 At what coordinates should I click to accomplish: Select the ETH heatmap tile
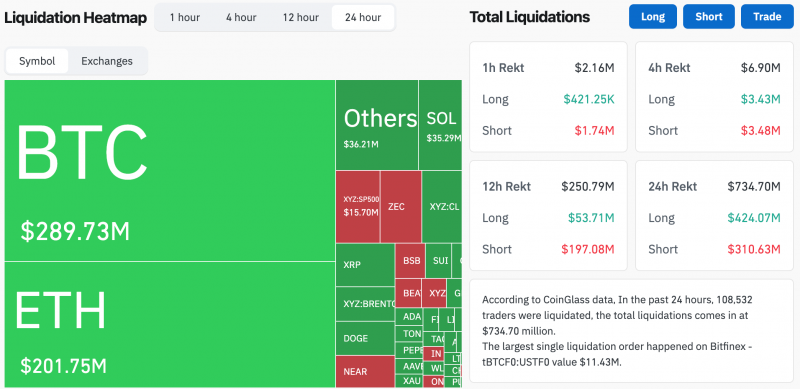click(x=169, y=325)
